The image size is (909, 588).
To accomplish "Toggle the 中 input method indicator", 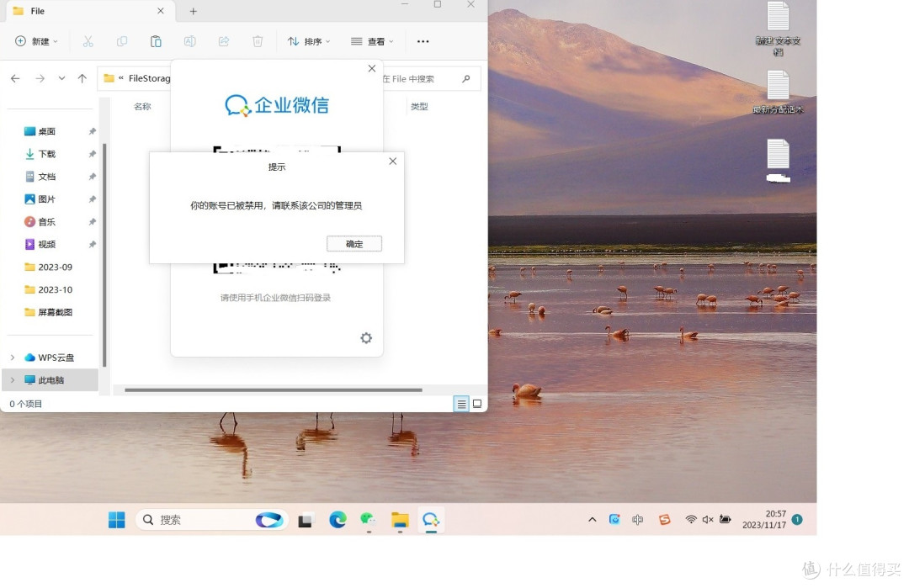I will point(638,520).
